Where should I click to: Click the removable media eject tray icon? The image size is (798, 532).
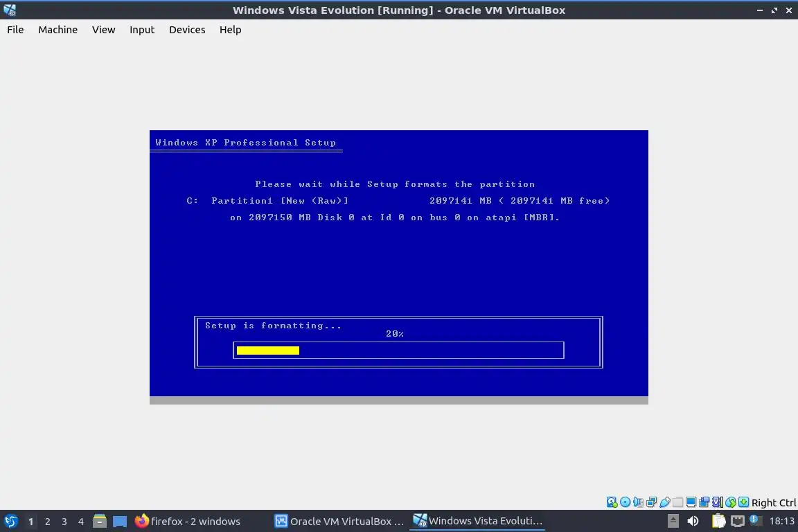(x=673, y=521)
